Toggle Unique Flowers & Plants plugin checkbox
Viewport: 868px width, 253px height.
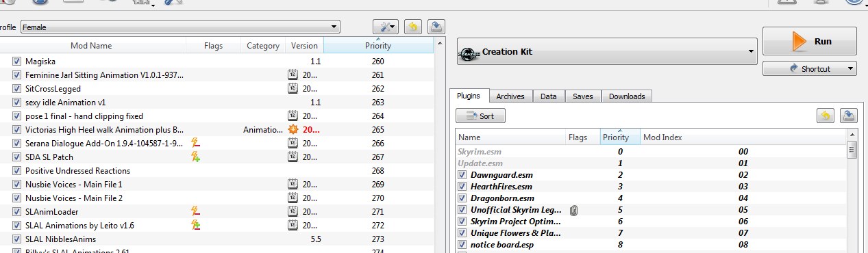(x=462, y=233)
